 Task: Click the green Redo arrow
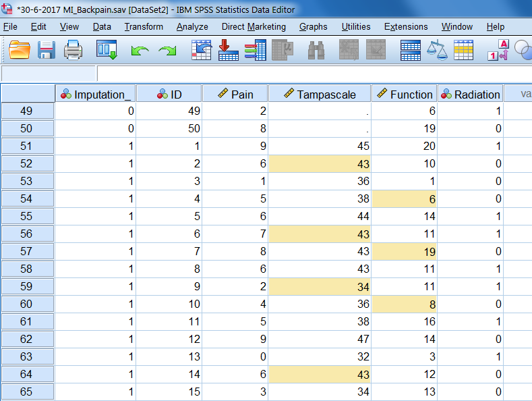tap(167, 50)
